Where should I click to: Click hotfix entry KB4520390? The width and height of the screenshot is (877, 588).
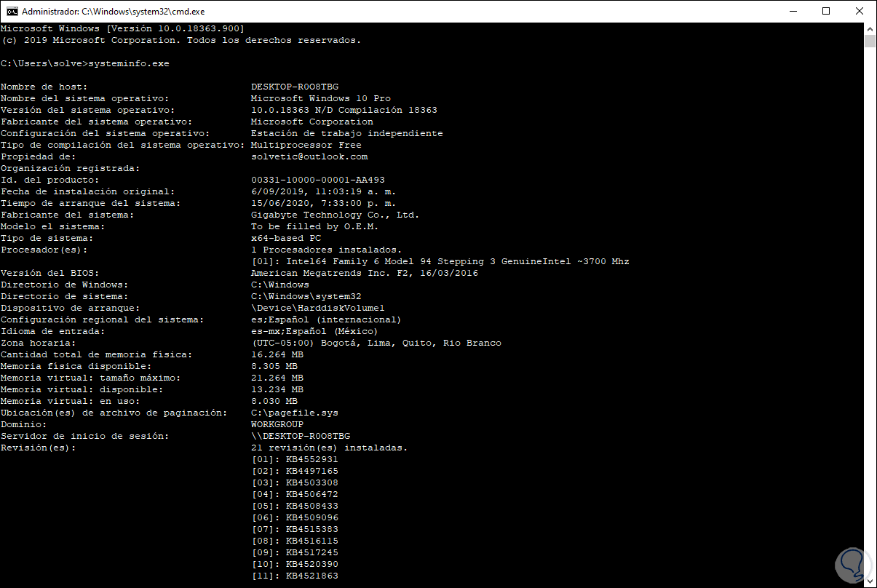pyautogui.click(x=295, y=564)
